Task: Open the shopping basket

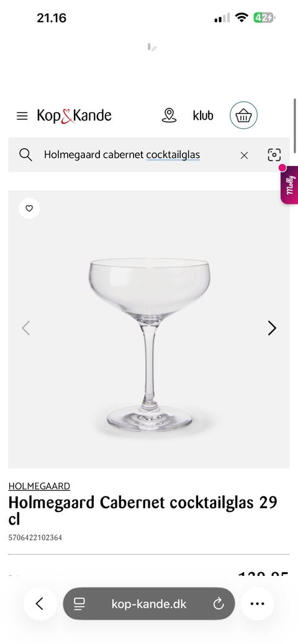Action: click(243, 115)
